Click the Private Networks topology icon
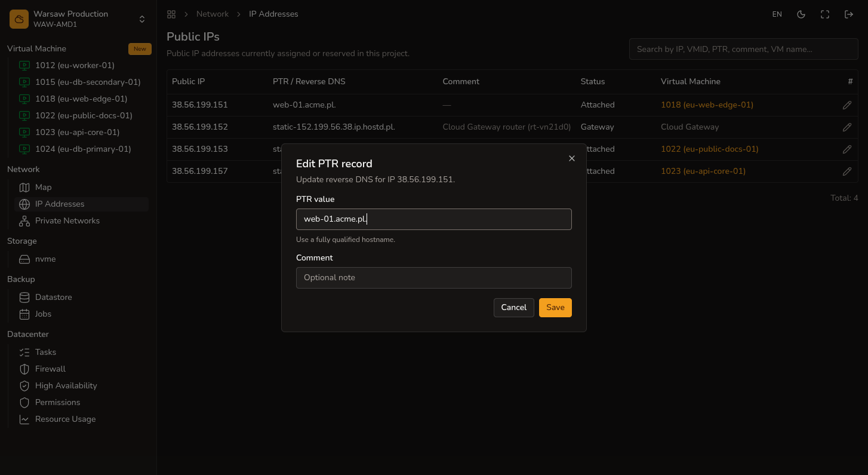868x475 pixels. click(24, 220)
